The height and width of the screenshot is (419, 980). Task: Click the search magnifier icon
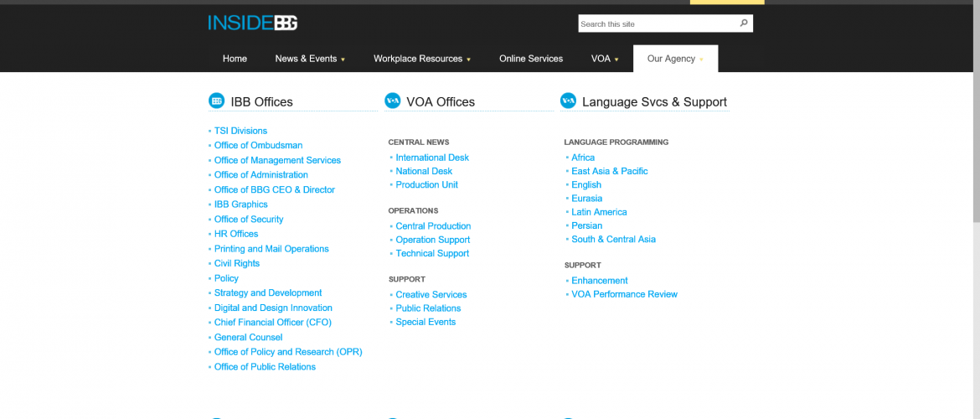pos(743,23)
